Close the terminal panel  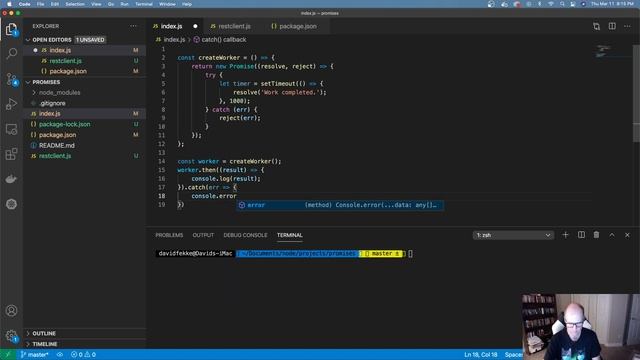[x=627, y=235]
